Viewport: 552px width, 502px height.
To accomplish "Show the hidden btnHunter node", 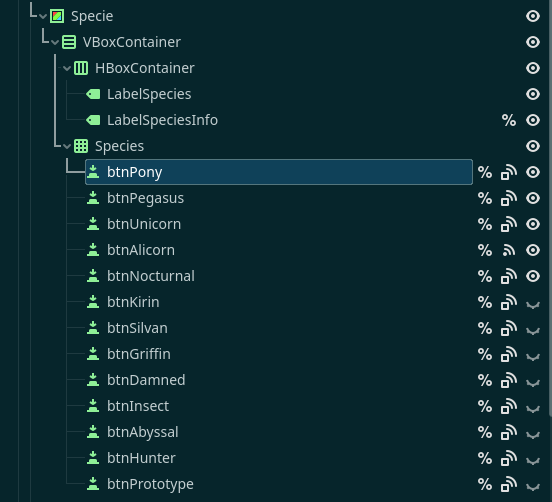I will pos(533,460).
